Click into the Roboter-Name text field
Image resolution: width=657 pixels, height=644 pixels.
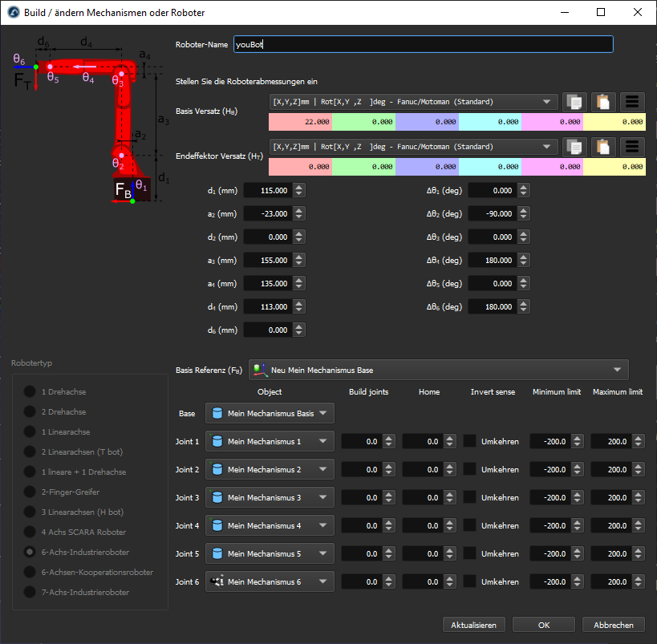point(423,45)
